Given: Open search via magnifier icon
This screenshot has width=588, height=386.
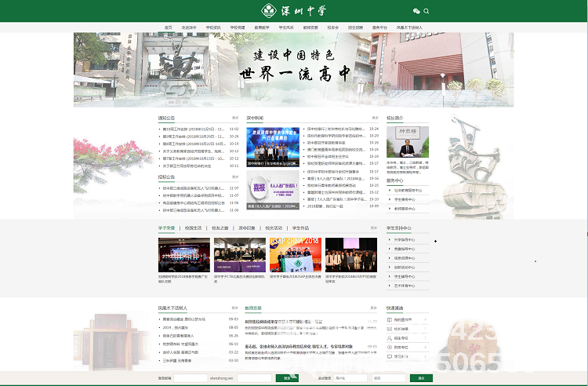Looking at the screenshot, I should [426, 11].
